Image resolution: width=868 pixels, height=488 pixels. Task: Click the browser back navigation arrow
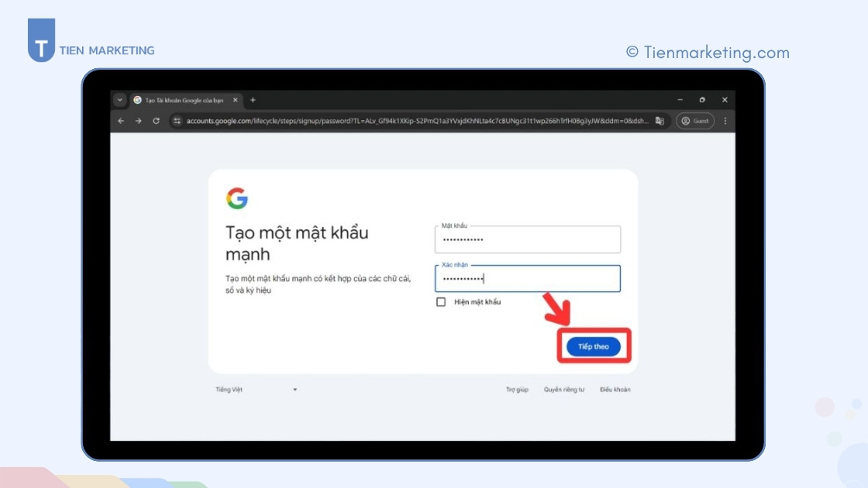120,121
